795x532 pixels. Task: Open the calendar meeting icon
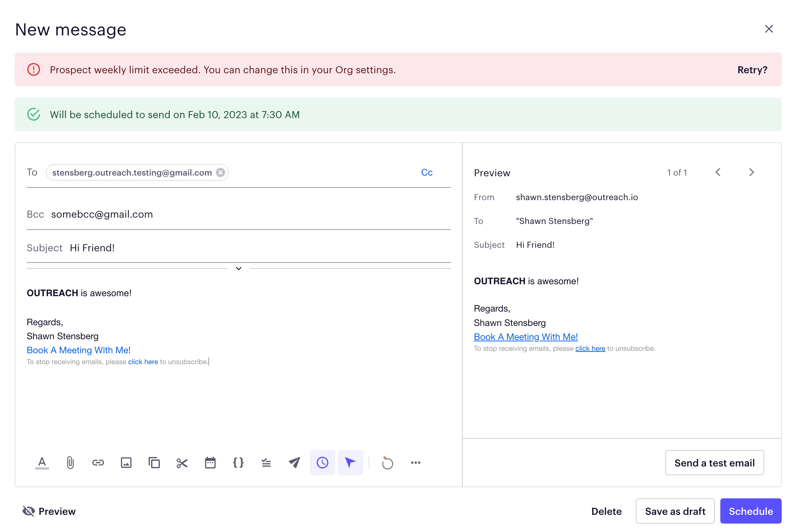pyautogui.click(x=210, y=463)
